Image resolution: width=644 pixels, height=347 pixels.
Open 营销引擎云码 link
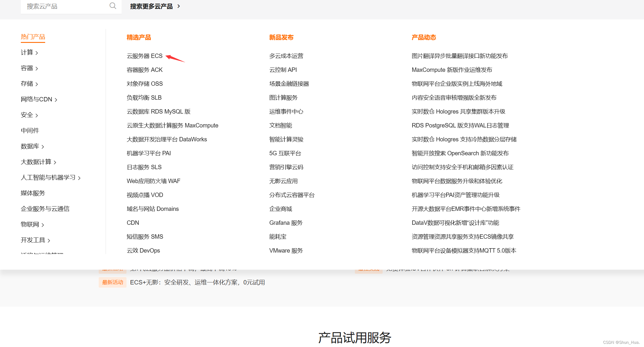point(286,167)
